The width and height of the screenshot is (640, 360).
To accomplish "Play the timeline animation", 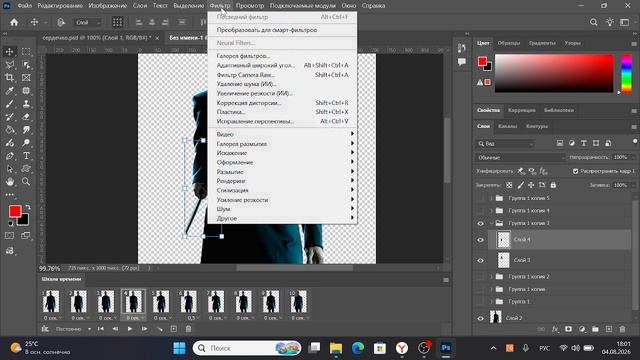I will (130, 329).
